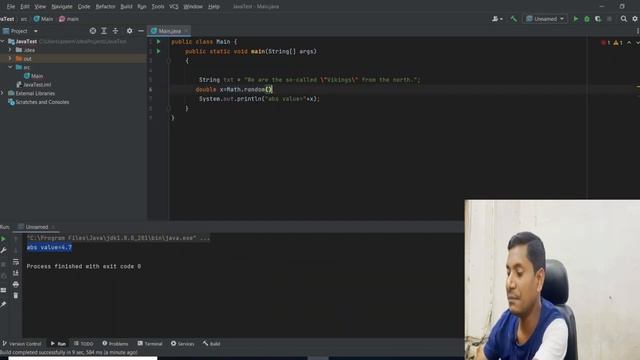Expand the .idea folder
Screen dimensions: 640x360
coord(10,50)
